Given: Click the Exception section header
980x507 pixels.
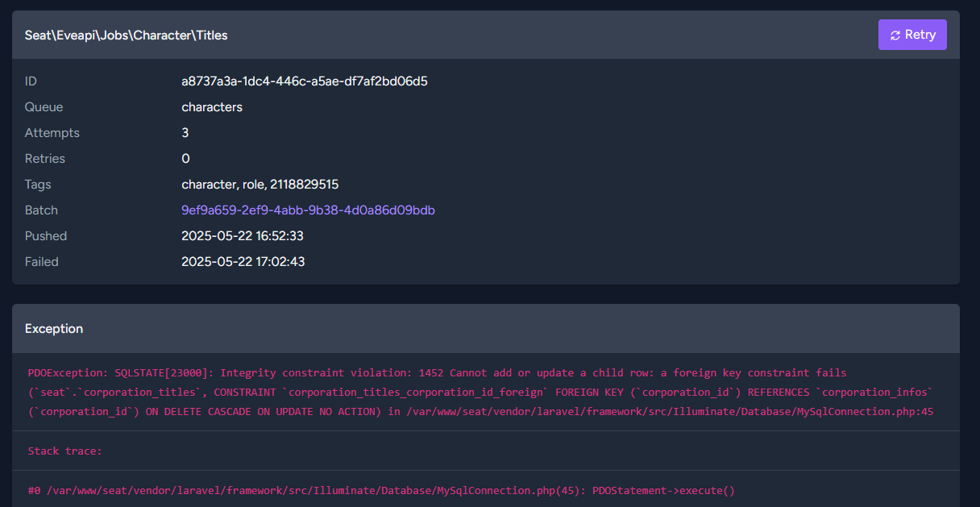Looking at the screenshot, I should 54,329.
